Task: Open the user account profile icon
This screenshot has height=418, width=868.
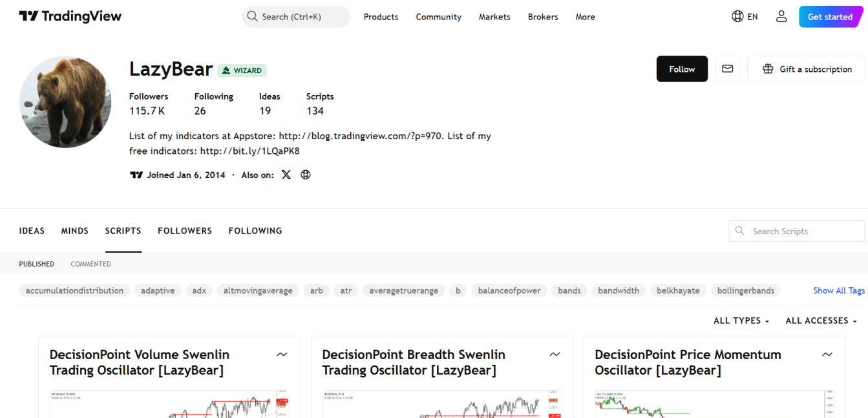Action: (x=781, y=17)
